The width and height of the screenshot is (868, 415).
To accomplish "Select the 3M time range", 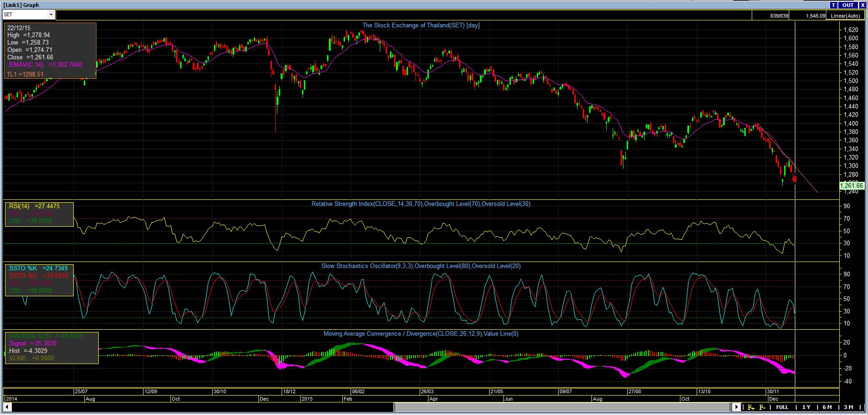I will point(849,407).
